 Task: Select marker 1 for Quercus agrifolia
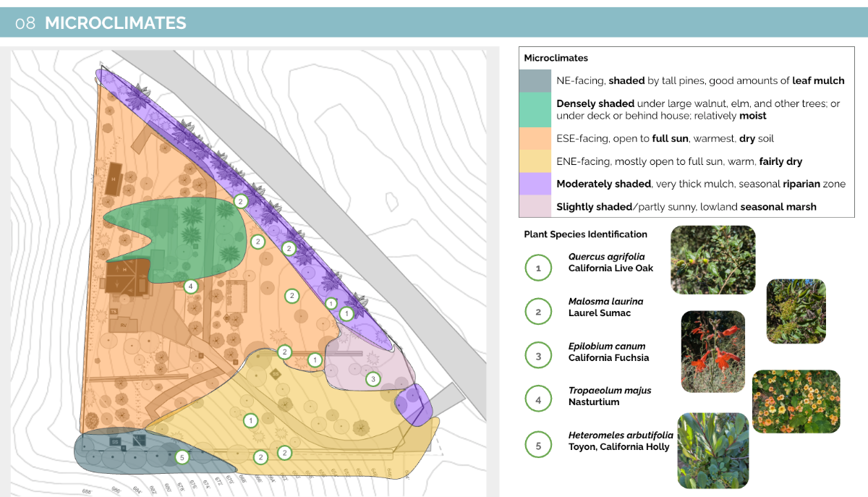tap(538, 268)
